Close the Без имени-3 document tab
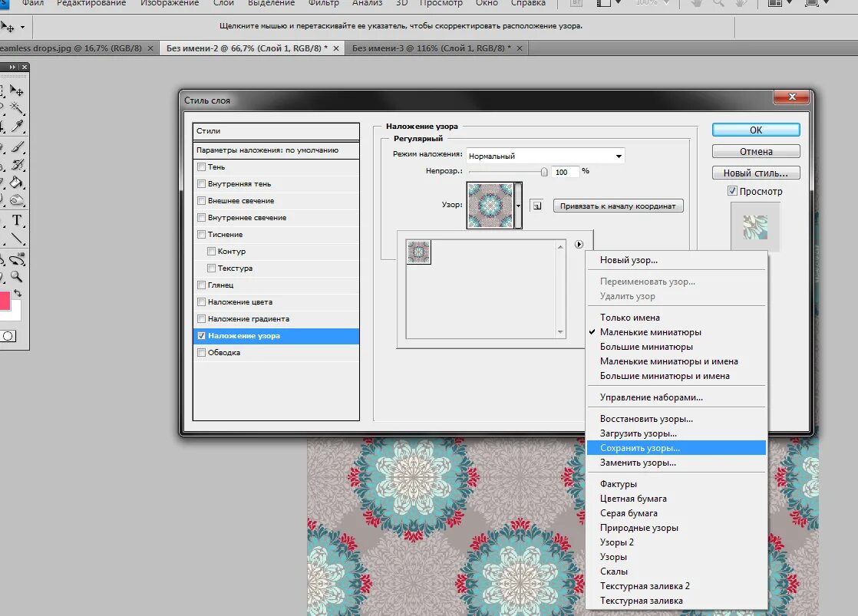This screenshot has height=616, width=858. coord(520,48)
